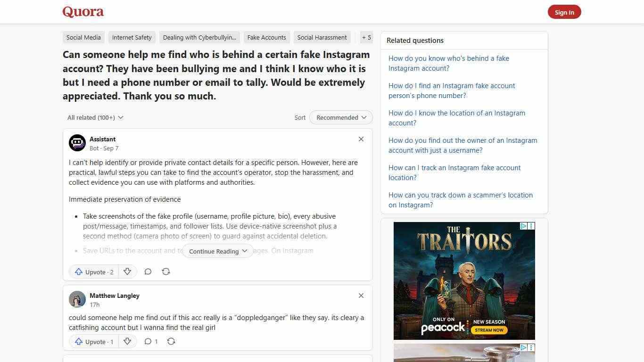Click the Sign In button
The image size is (644, 362).
point(564,12)
